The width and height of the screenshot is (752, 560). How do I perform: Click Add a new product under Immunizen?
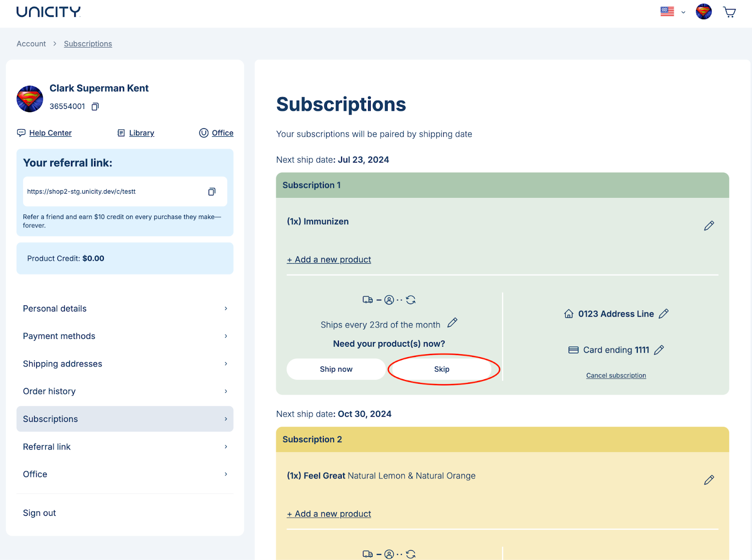tap(329, 260)
